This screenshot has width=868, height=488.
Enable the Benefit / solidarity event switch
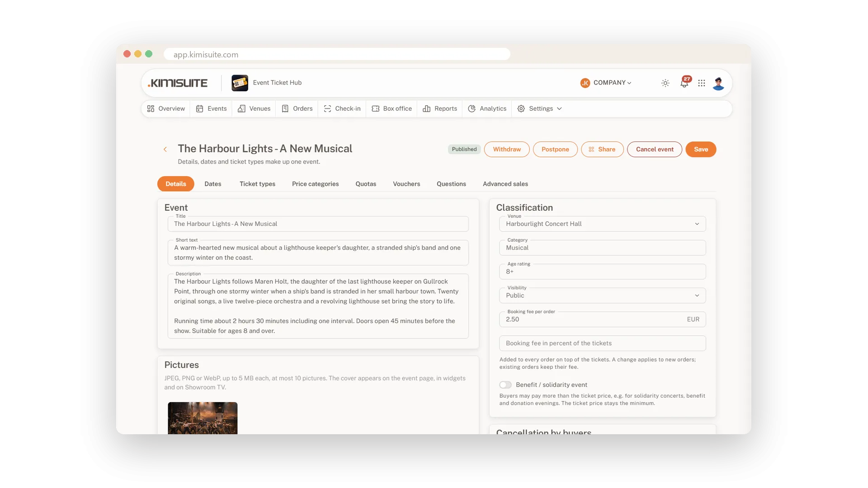pyautogui.click(x=505, y=385)
